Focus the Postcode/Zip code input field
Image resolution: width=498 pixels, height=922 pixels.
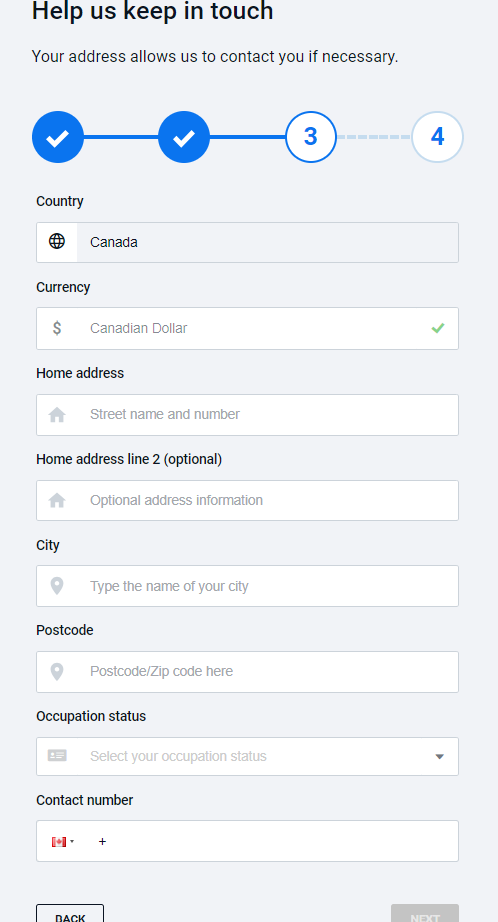(x=248, y=672)
